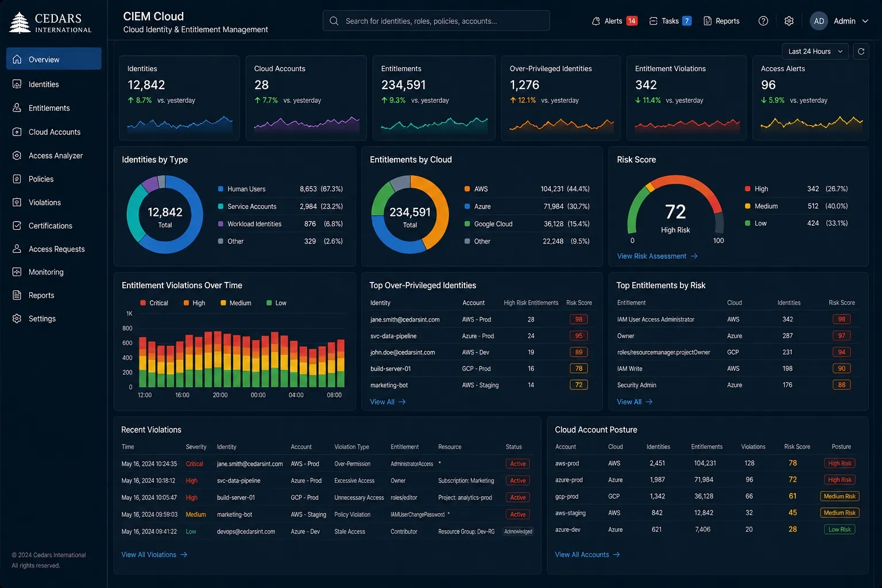Click the Entitlement Violations 342 card

[x=686, y=98]
